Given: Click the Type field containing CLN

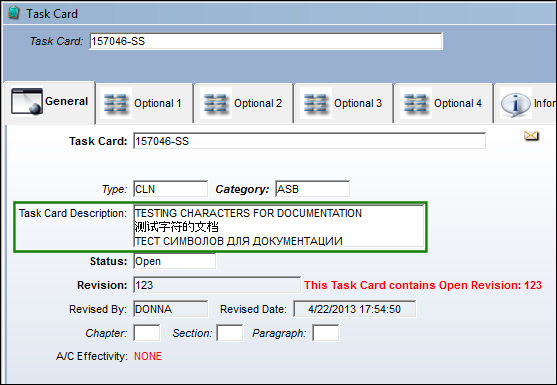Looking at the screenshot, I should click(171, 189).
